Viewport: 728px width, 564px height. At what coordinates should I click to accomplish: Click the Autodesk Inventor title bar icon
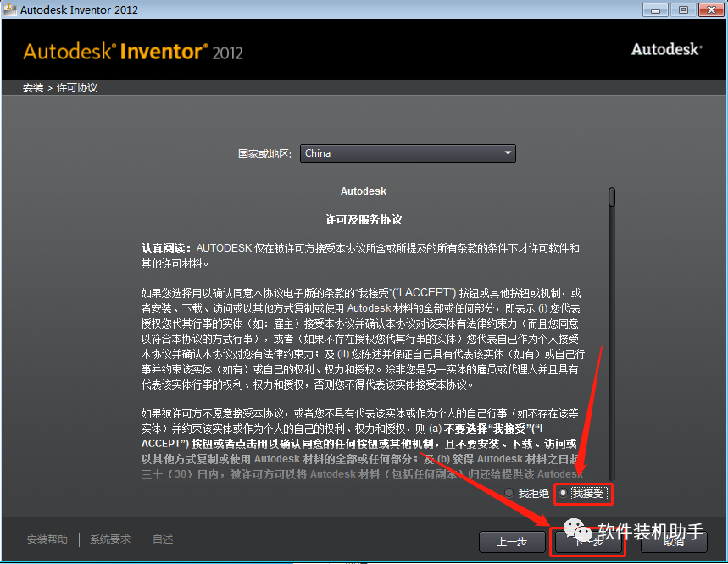tap(10, 9)
